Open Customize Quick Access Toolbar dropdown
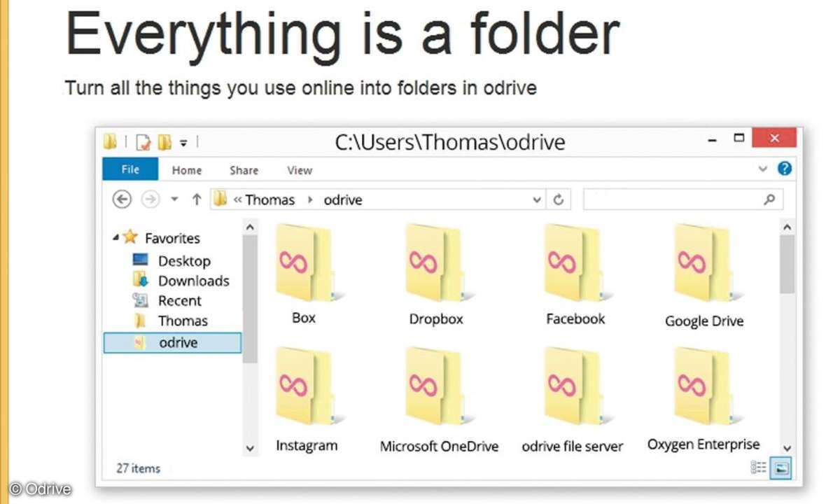The height and width of the screenshot is (504, 840). coord(183,143)
